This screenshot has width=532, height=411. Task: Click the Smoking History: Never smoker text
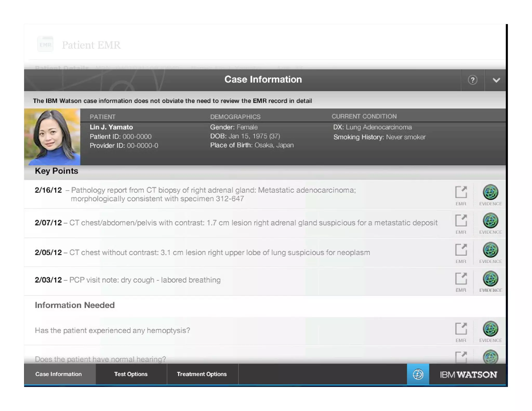pyautogui.click(x=379, y=137)
